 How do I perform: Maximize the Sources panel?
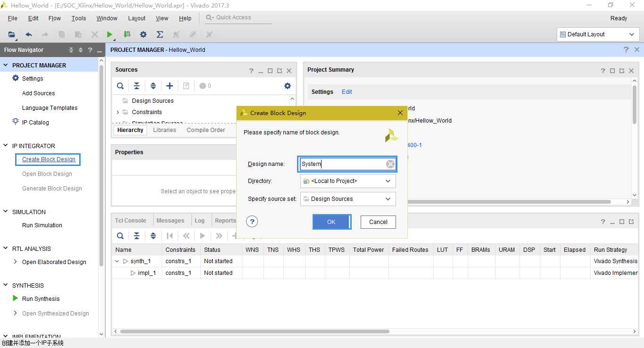(270, 71)
